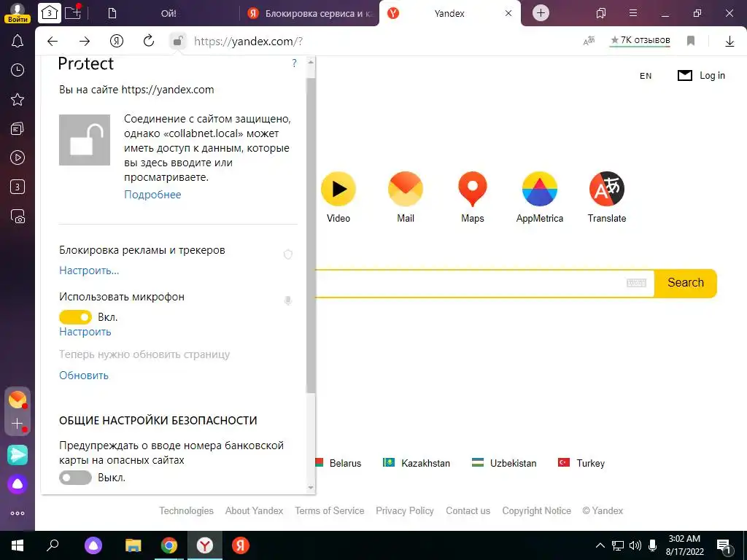
Task: Open Yandex Mail icon in sidebar
Action: pos(18,400)
